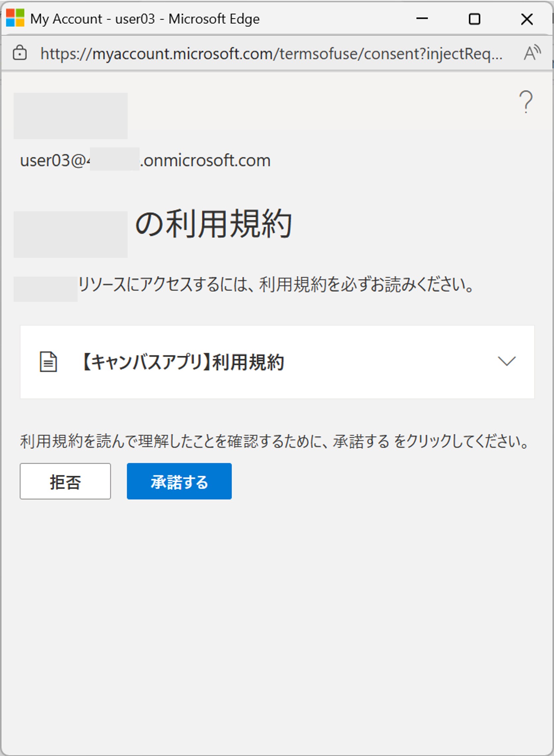Click the Microsoft logo in the title bar

pyautogui.click(x=15, y=18)
